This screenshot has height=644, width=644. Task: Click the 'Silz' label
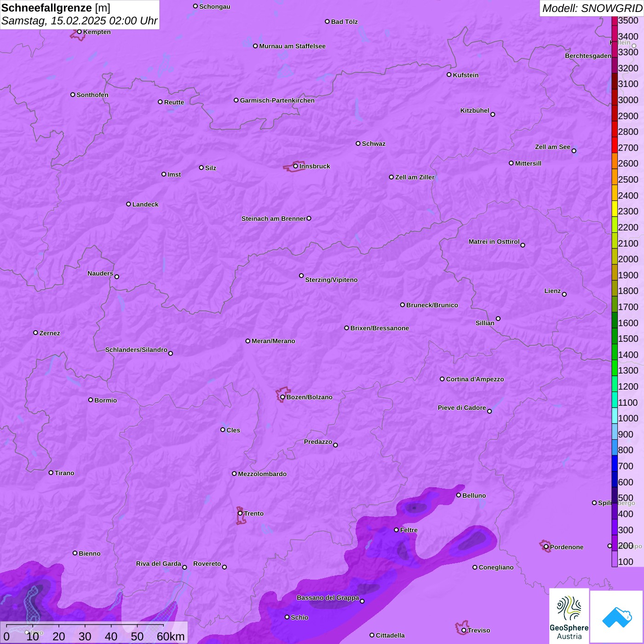211,168
